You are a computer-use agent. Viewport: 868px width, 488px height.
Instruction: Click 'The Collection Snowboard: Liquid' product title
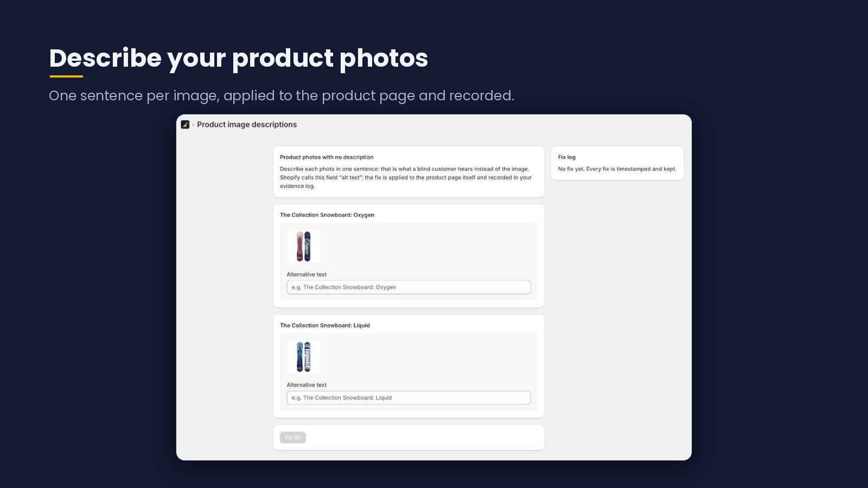325,326
